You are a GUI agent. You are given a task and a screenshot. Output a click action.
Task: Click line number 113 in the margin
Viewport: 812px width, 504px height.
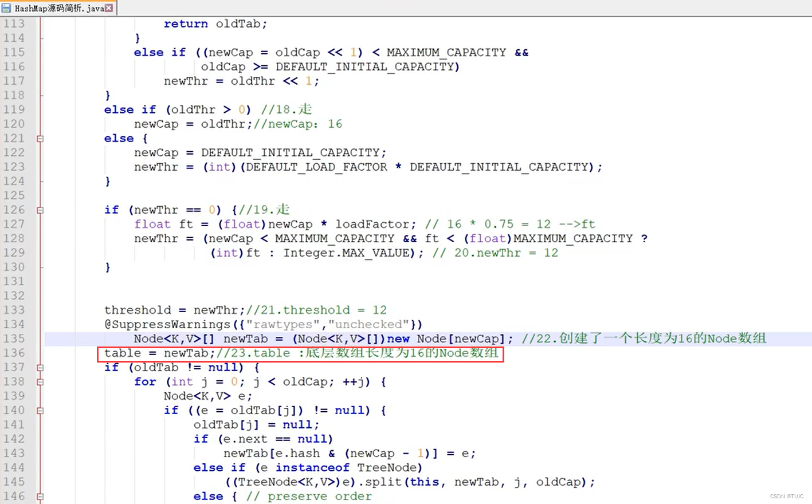14,23
